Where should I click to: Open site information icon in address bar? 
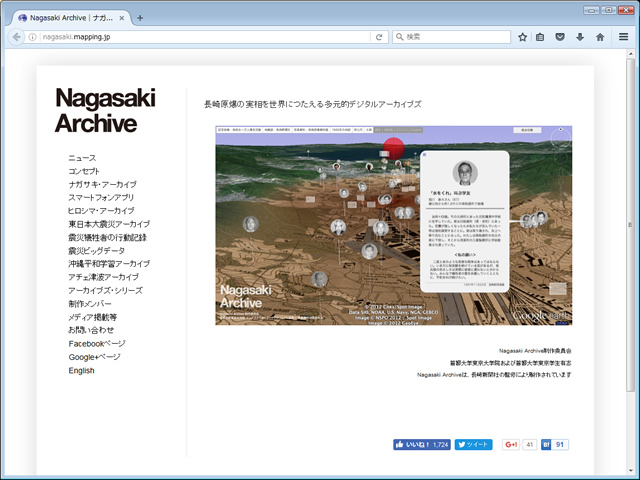click(x=33, y=37)
